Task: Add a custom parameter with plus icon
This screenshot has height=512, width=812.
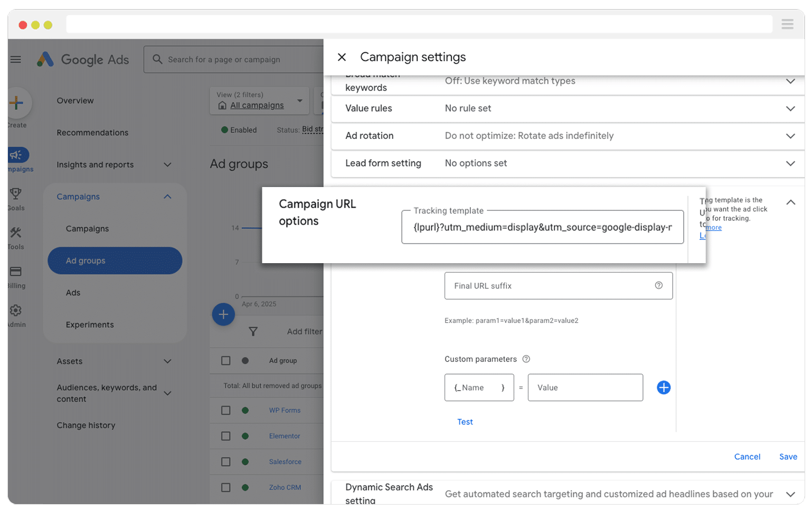Action: click(664, 387)
